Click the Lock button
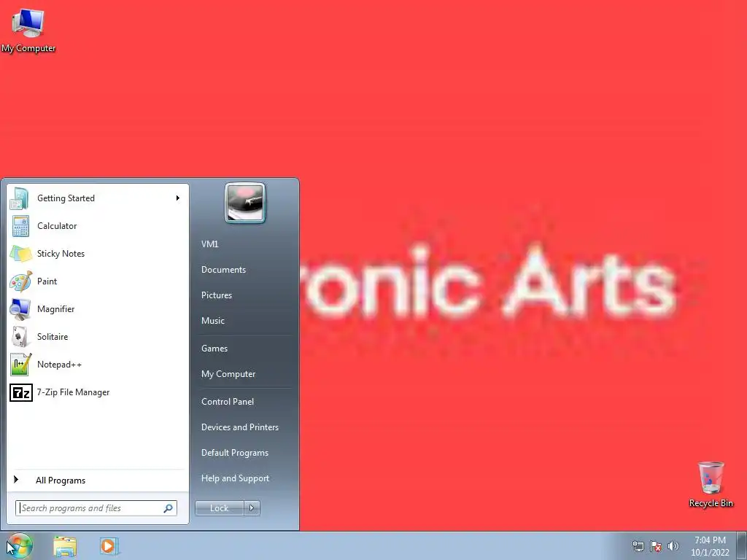747x560 pixels. 219,508
